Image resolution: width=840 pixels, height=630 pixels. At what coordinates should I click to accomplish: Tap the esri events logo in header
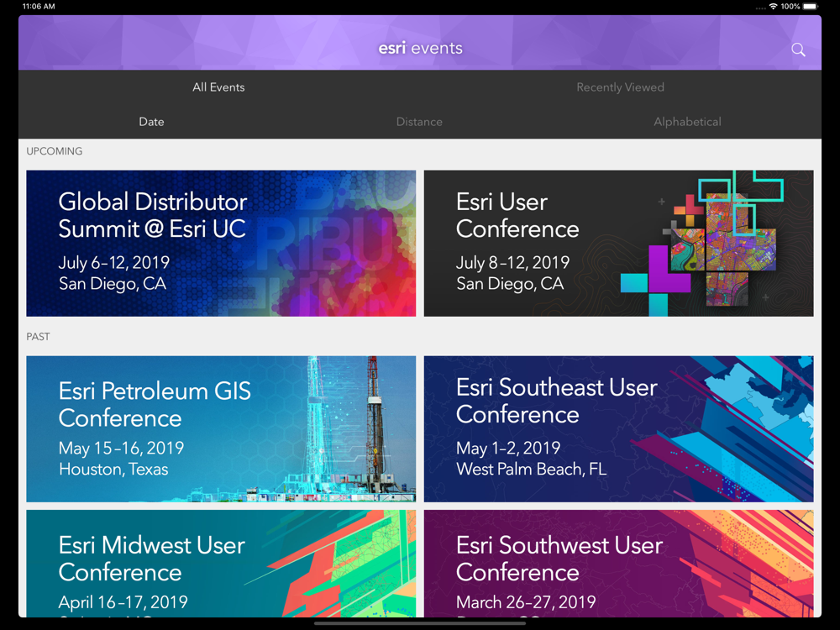tap(420, 48)
